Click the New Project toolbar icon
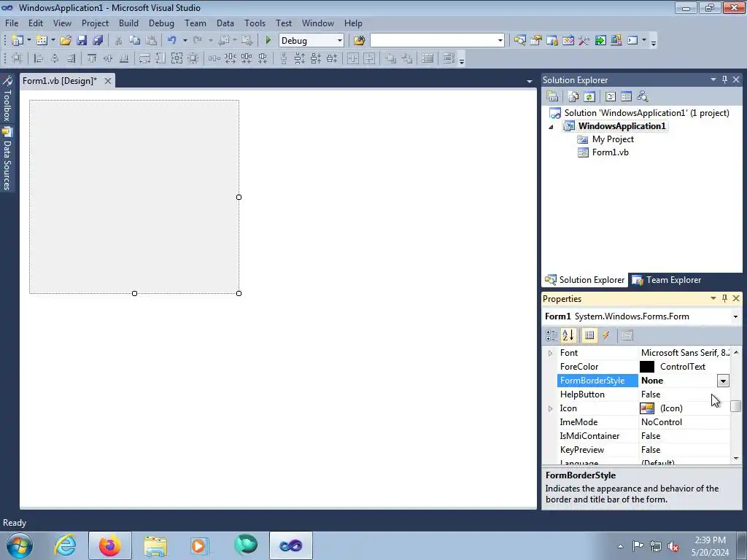747x560 pixels. 18,41
